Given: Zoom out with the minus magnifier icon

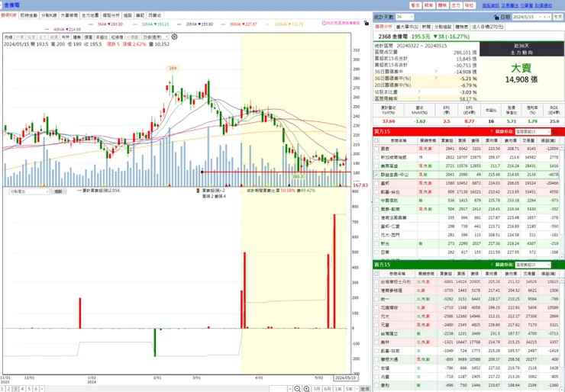Looking at the screenshot, I should coord(297,389).
